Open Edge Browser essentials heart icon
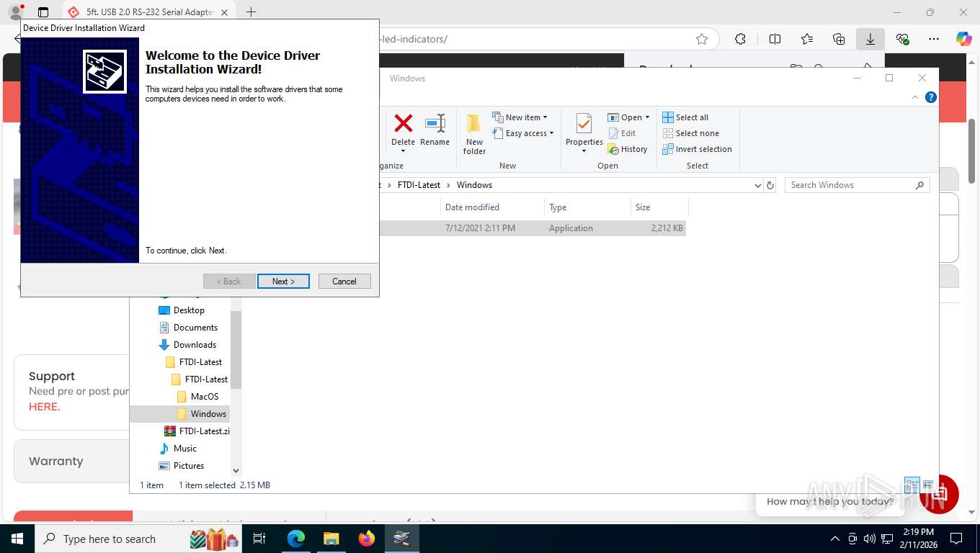This screenshot has width=980, height=553. point(902,39)
